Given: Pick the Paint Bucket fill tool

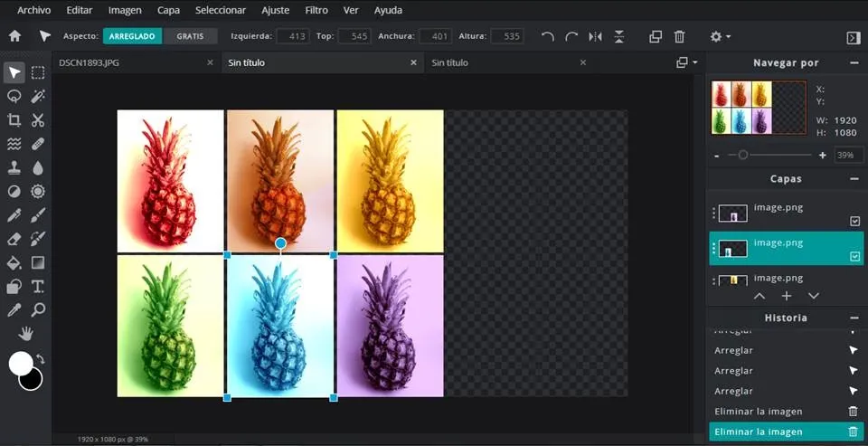Looking at the screenshot, I should click(14, 263).
